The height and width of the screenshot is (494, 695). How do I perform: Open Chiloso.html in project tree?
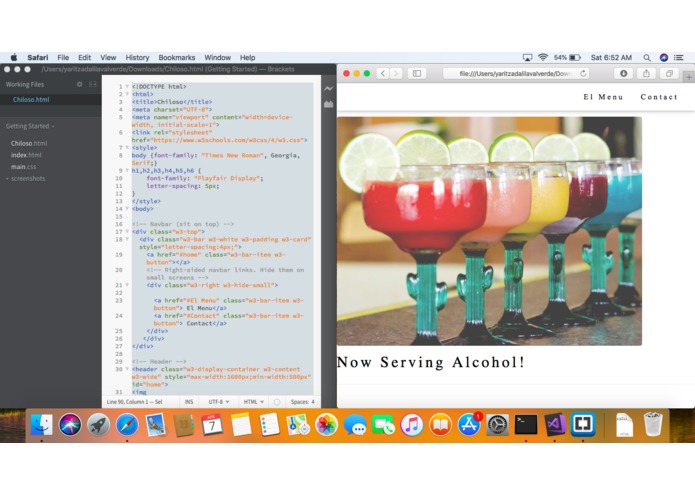[29, 144]
